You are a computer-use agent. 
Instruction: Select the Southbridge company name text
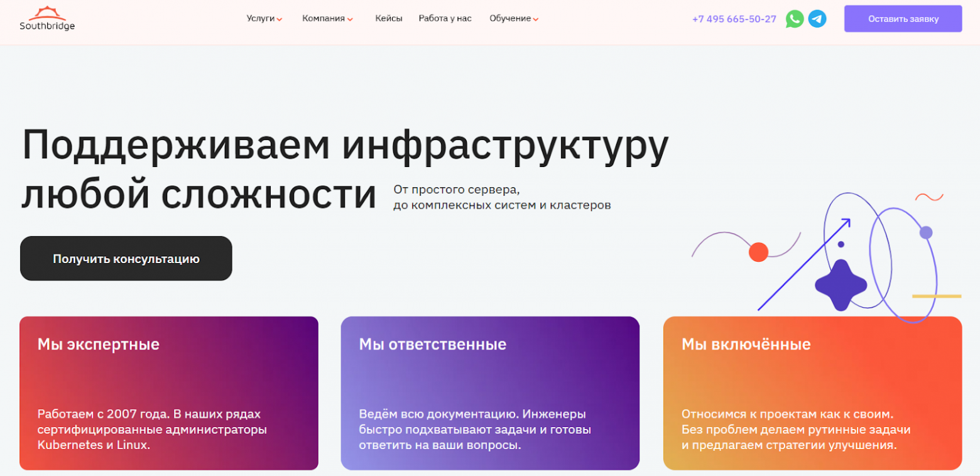[48, 27]
